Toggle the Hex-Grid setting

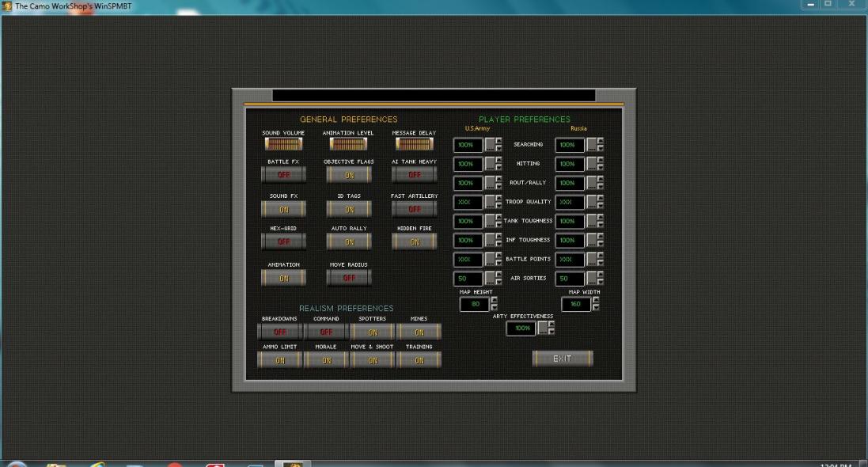[x=283, y=242]
